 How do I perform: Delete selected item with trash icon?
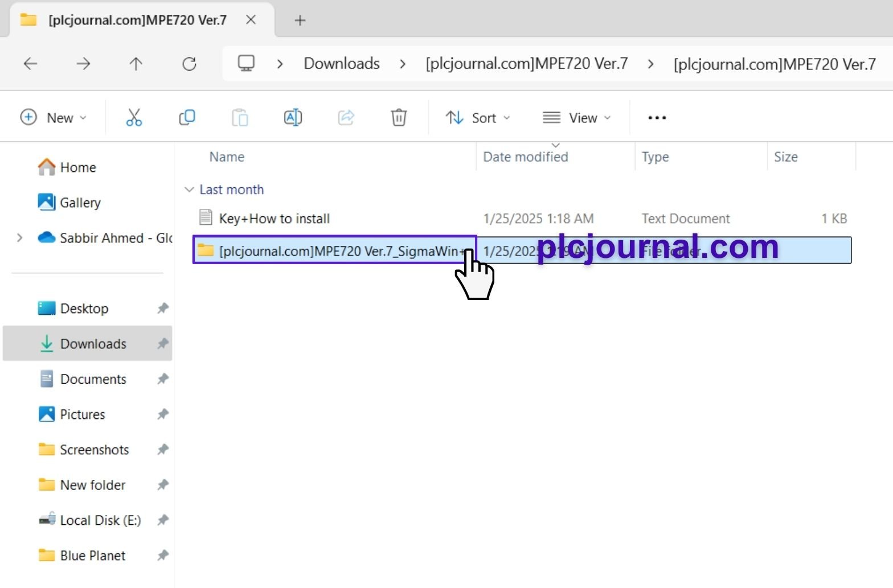(399, 118)
